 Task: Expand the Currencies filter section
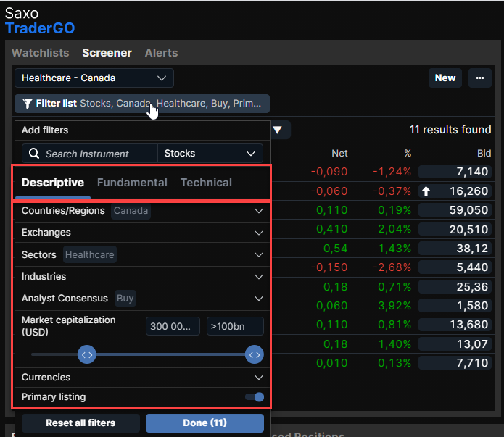tap(259, 378)
